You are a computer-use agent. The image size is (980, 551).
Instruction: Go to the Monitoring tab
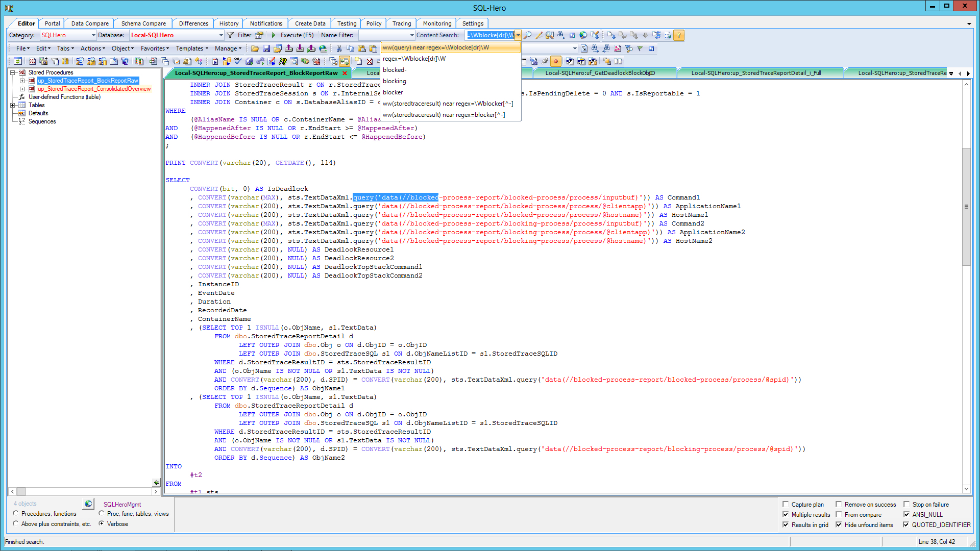(437, 23)
